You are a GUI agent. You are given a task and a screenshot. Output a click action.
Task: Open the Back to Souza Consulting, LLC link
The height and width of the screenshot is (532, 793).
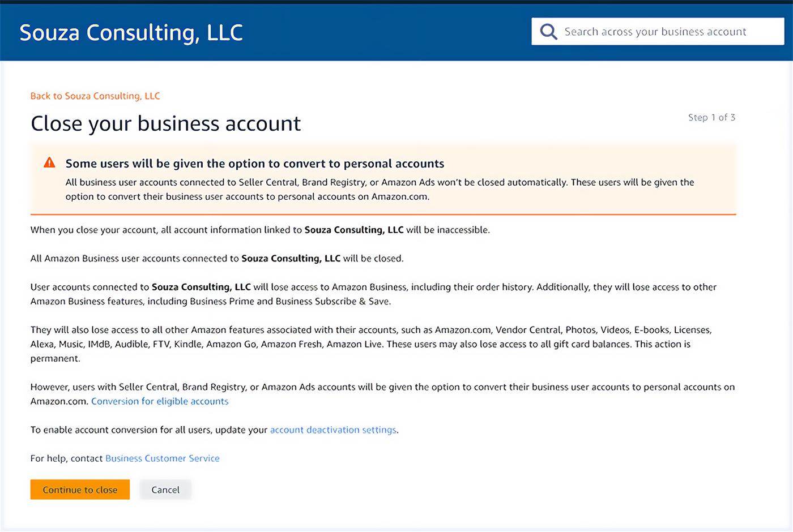pos(95,96)
